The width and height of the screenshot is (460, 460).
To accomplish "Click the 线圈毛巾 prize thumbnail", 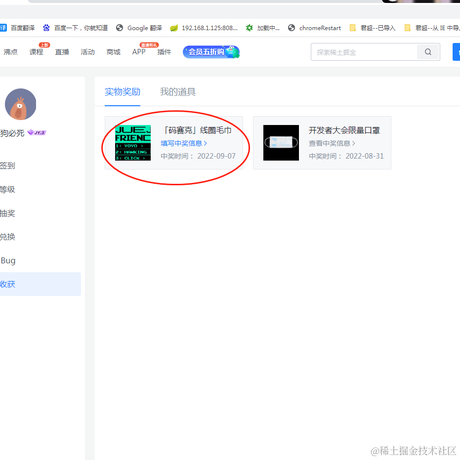I will coord(133,143).
